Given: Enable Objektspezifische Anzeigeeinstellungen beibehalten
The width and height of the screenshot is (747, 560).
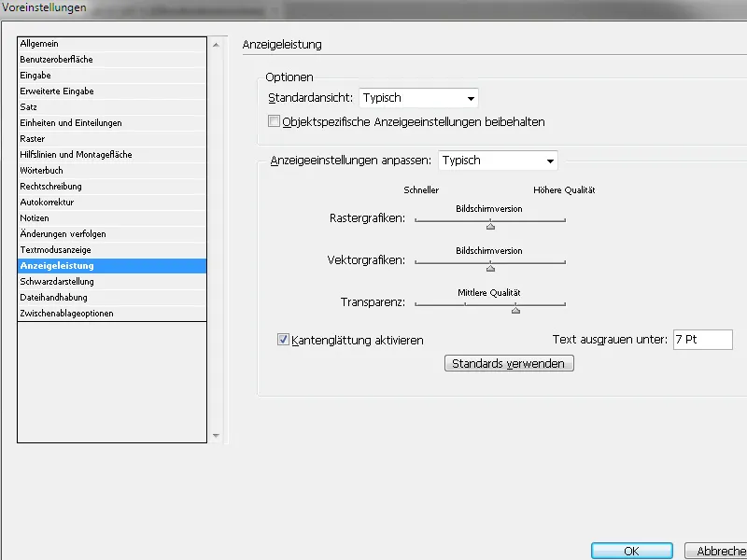Looking at the screenshot, I should (275, 120).
